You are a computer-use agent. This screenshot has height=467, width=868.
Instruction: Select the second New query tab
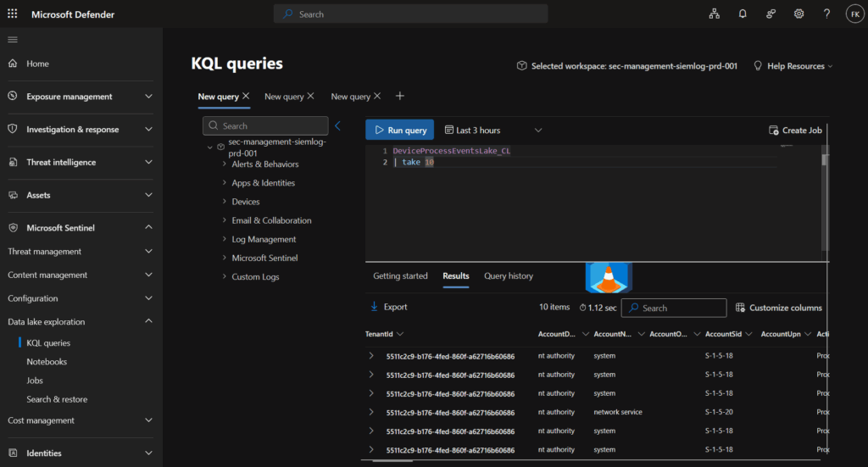point(284,97)
